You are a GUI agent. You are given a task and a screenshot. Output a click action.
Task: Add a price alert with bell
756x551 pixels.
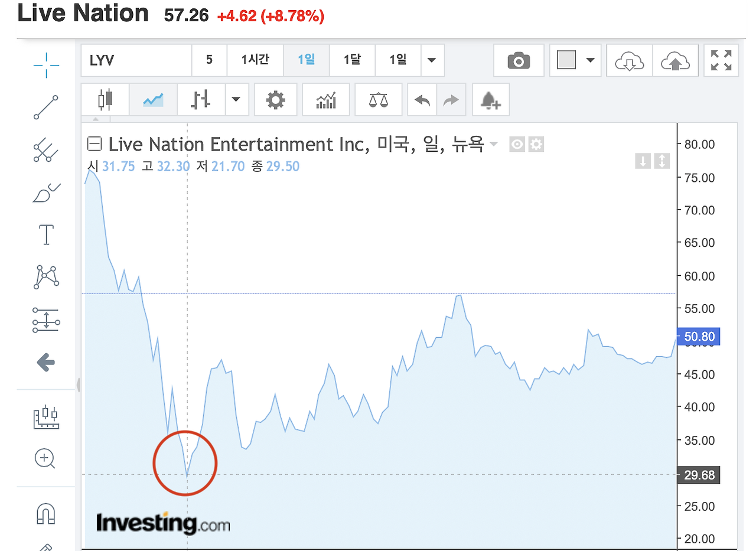point(490,99)
